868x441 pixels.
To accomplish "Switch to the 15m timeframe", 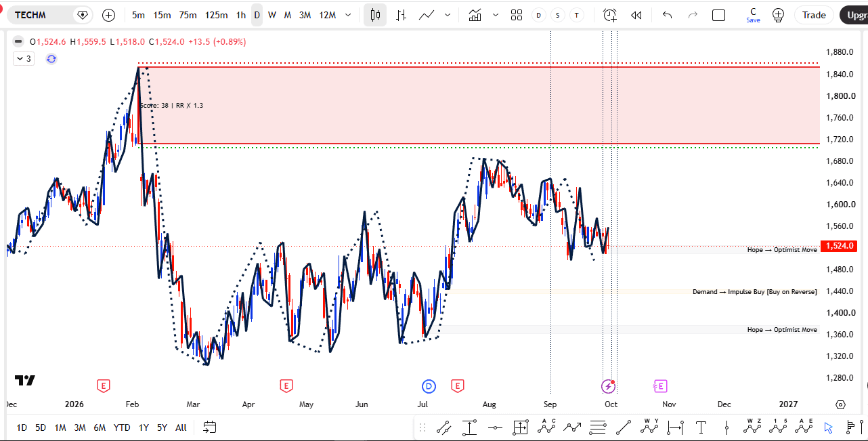I will click(x=162, y=15).
